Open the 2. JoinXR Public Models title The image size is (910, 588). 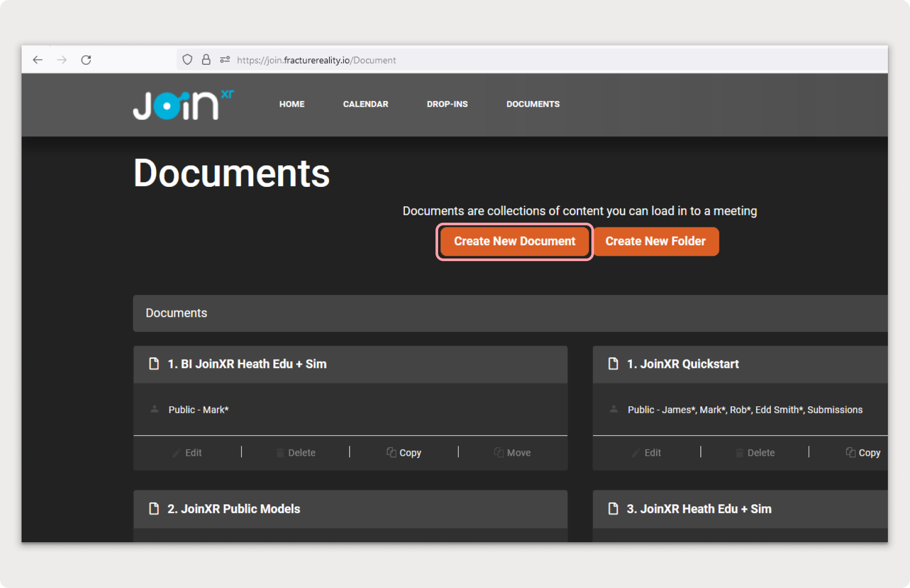[234, 509]
